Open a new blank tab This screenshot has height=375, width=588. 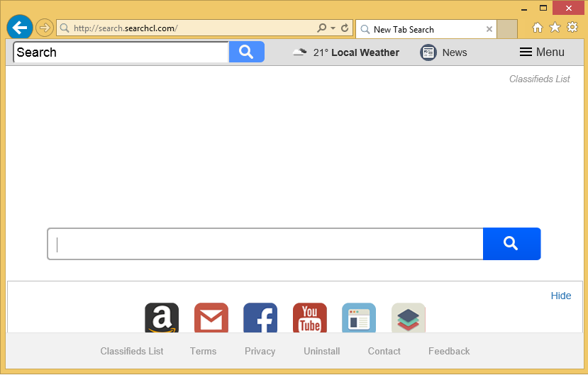[507, 29]
